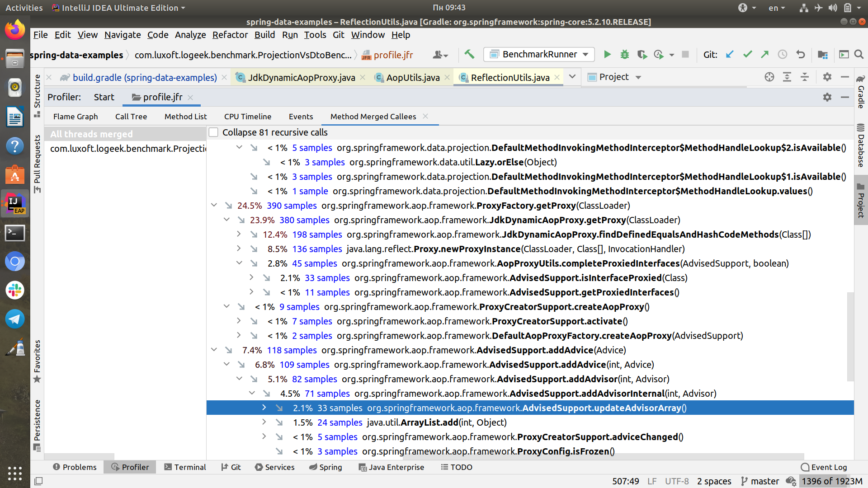Viewport: 868px width, 488px height.
Task: Show Git history clock icon
Action: click(x=782, y=55)
